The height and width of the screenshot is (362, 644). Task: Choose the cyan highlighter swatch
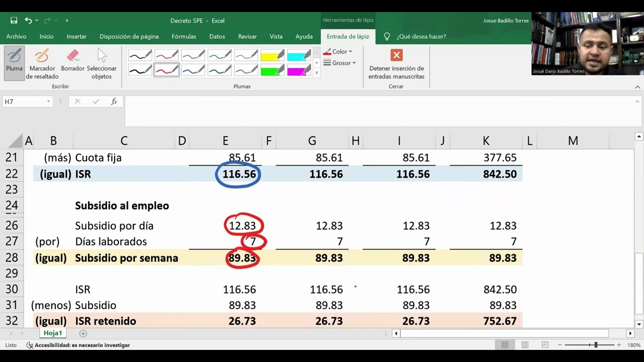click(299, 55)
